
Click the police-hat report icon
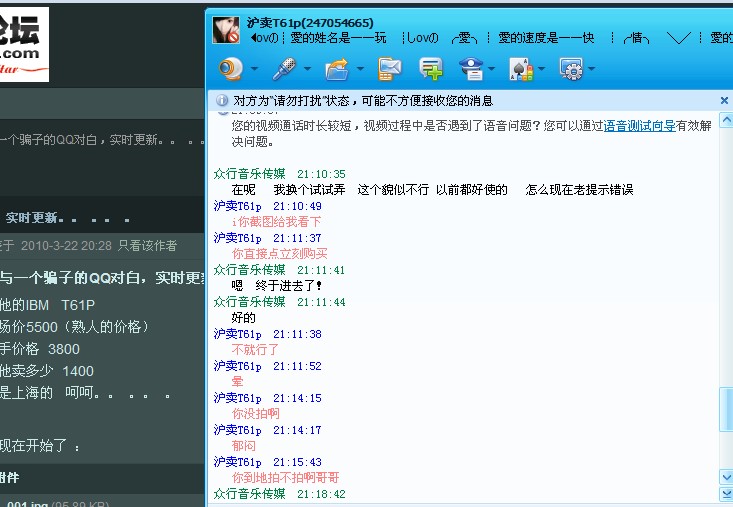470,69
